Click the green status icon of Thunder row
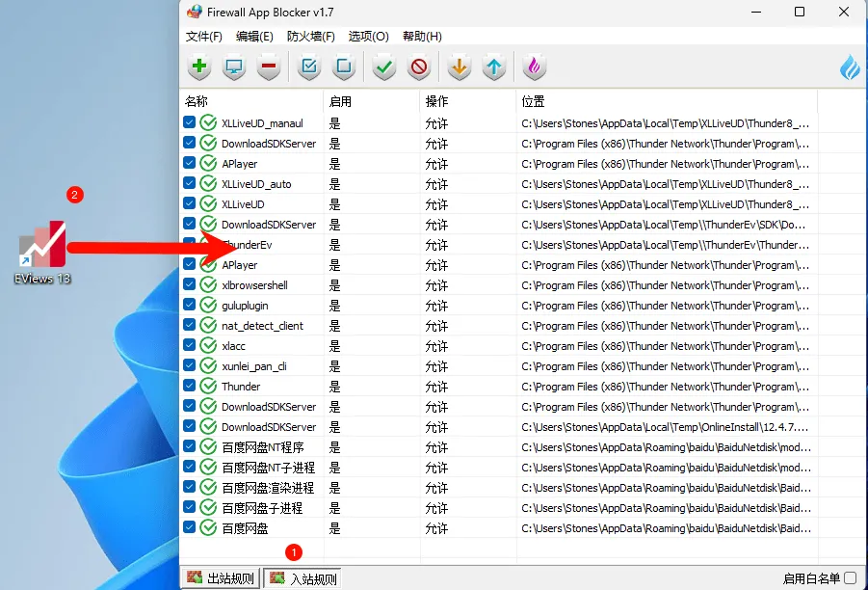Screen dimensions: 868x590 pos(208,386)
